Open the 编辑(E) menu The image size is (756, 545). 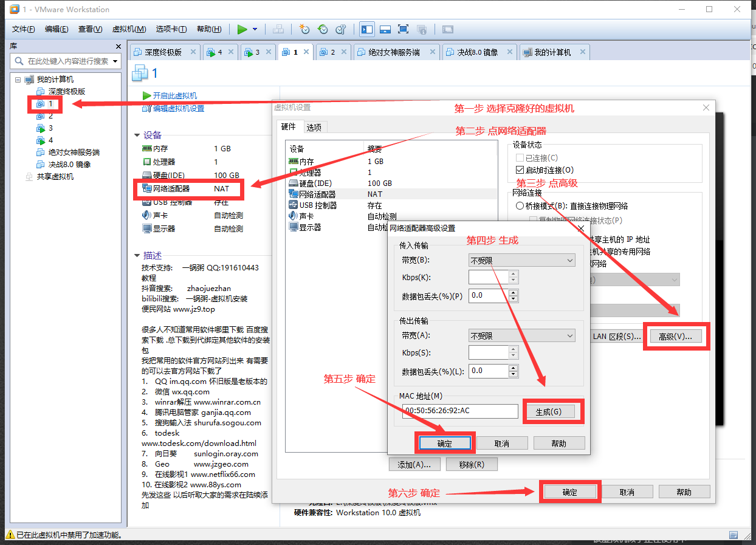coord(57,29)
